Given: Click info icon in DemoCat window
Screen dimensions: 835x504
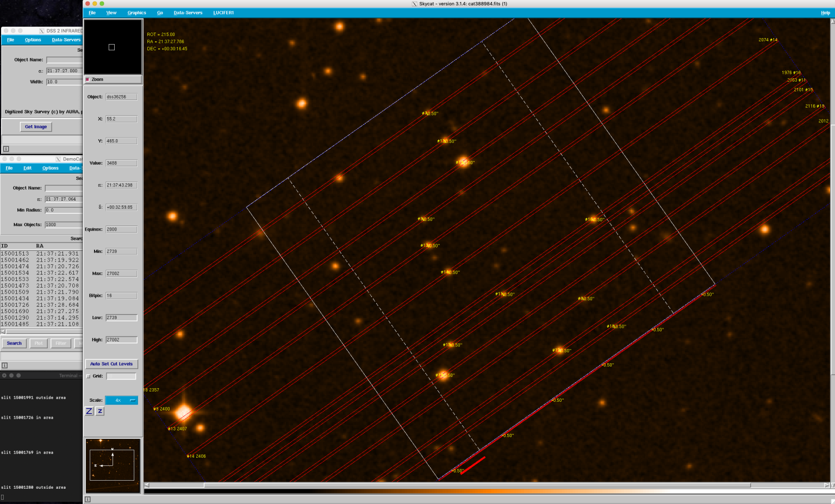Looking at the screenshot, I should [x=5, y=365].
